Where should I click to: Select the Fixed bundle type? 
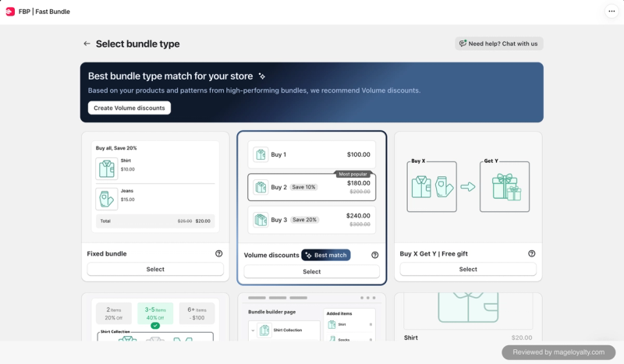[155, 270]
